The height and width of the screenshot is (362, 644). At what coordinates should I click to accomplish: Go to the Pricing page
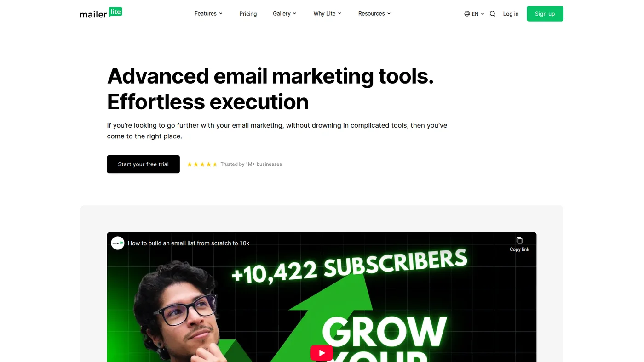(x=248, y=14)
